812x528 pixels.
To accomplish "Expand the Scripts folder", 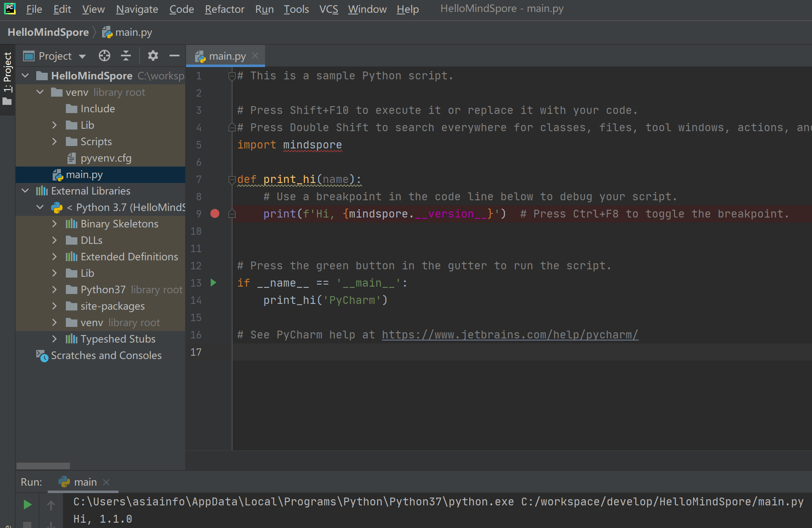I will (54, 141).
